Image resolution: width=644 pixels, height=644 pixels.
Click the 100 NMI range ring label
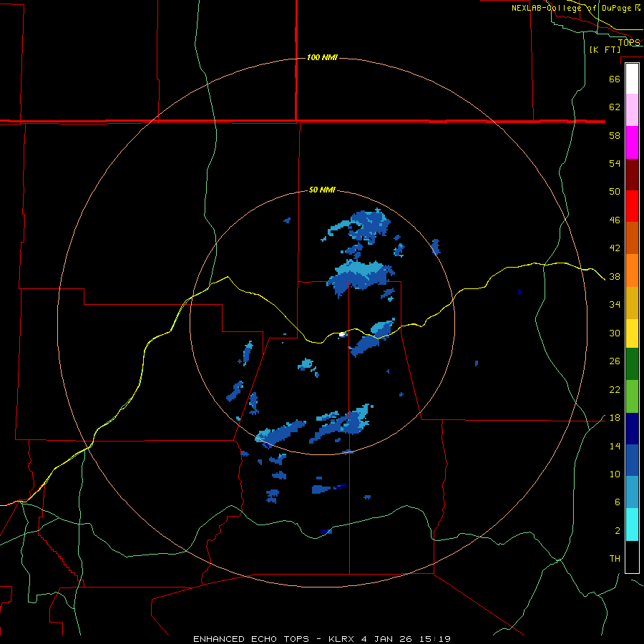coord(322,57)
